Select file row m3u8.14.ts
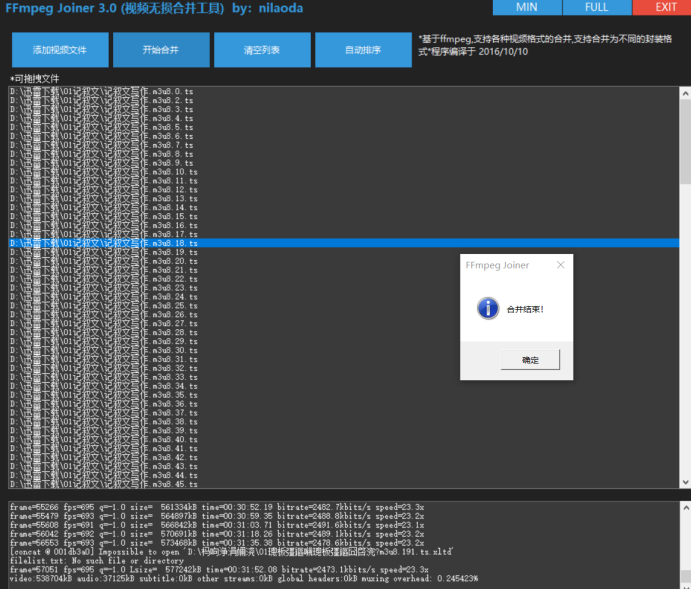 point(344,207)
